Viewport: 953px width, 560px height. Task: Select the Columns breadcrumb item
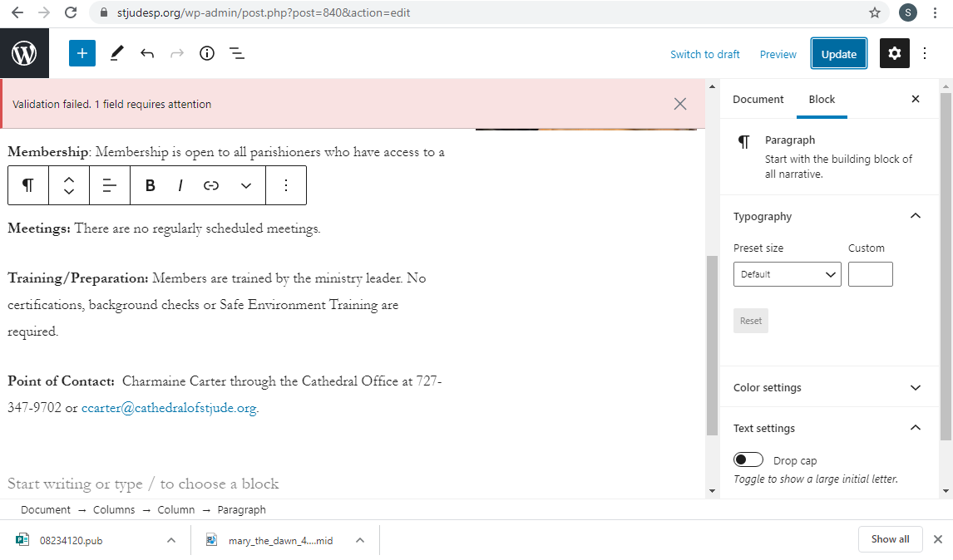[x=114, y=510]
